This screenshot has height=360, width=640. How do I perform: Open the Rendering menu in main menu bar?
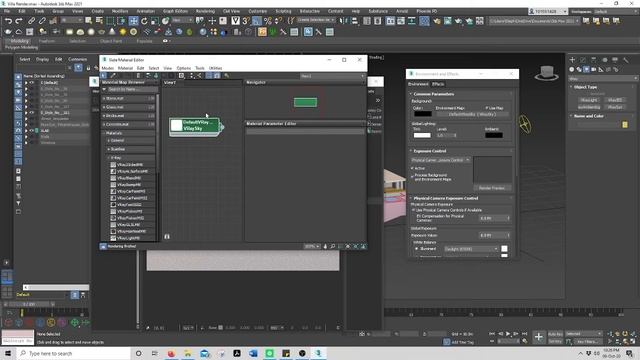tap(205, 11)
